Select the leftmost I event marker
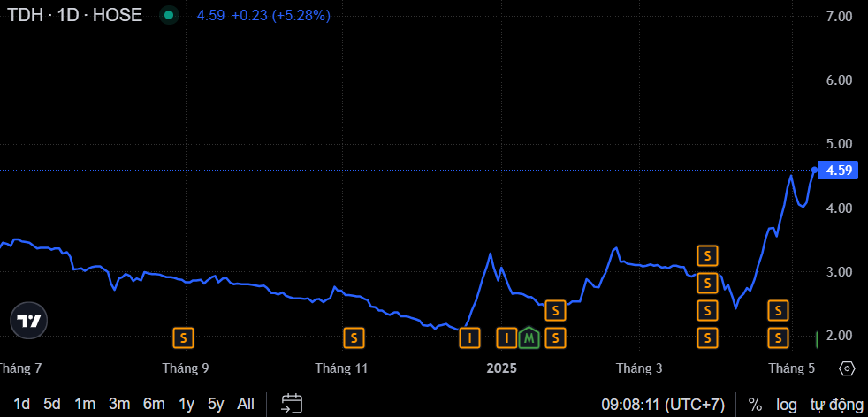Image resolution: width=868 pixels, height=417 pixels. click(470, 337)
